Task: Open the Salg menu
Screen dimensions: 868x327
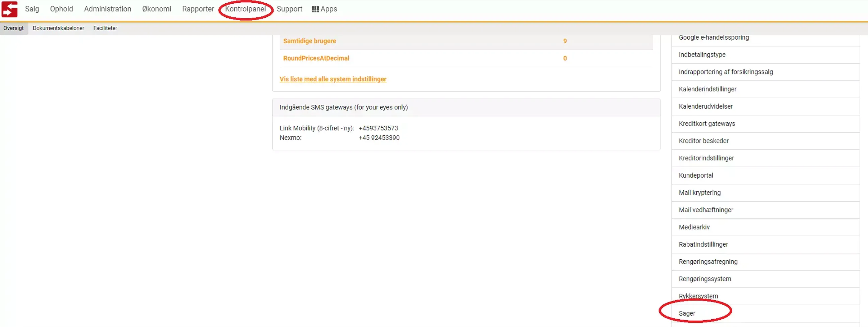Action: click(32, 9)
